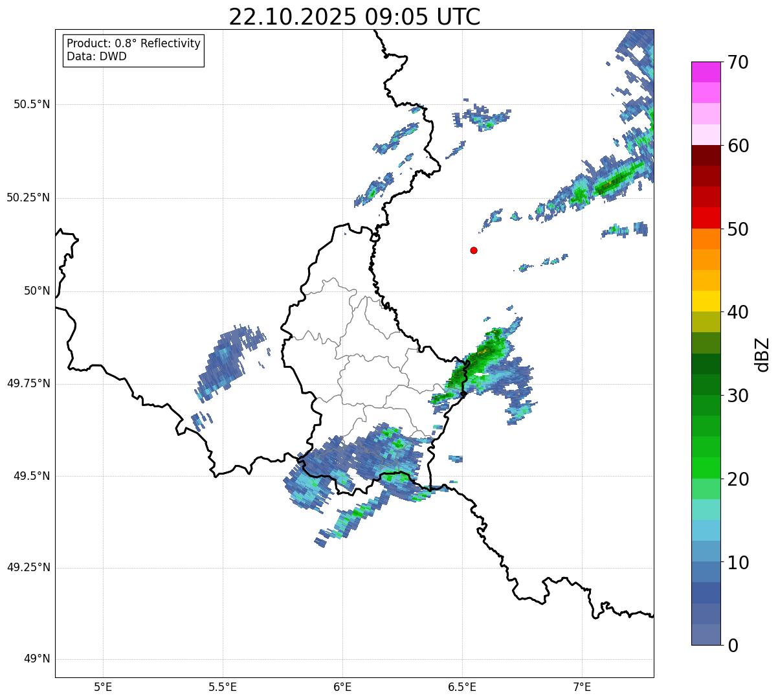778x700 pixels.
Task: Click the latitude label 49.75°N
Action: click(x=28, y=383)
